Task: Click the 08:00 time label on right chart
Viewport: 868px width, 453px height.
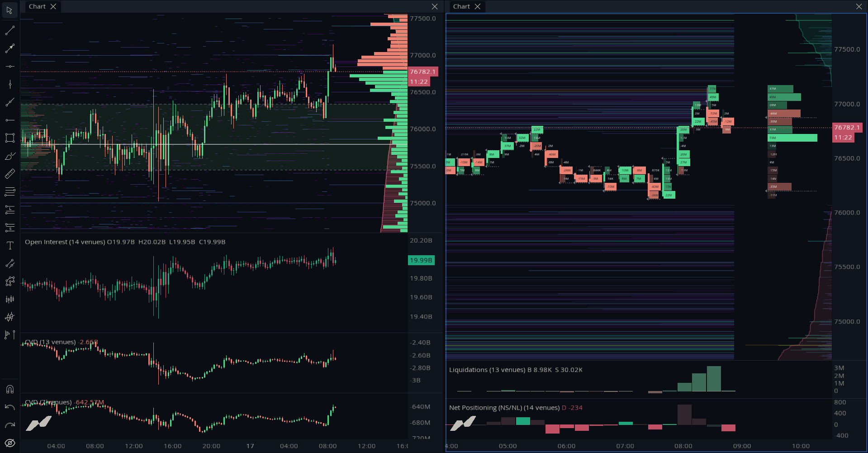Action: point(683,446)
